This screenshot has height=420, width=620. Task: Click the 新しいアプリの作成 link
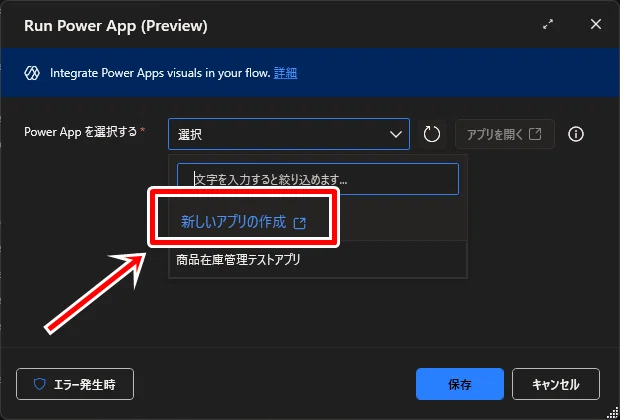click(244, 222)
